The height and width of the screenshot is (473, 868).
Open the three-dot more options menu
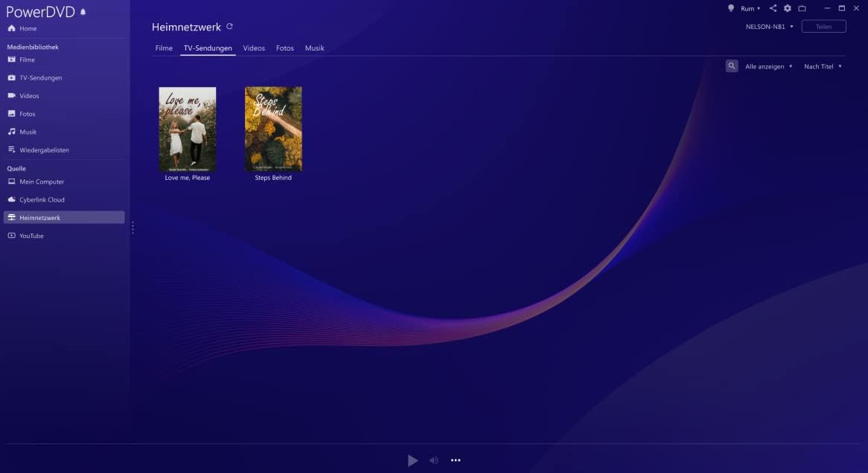pos(456,460)
